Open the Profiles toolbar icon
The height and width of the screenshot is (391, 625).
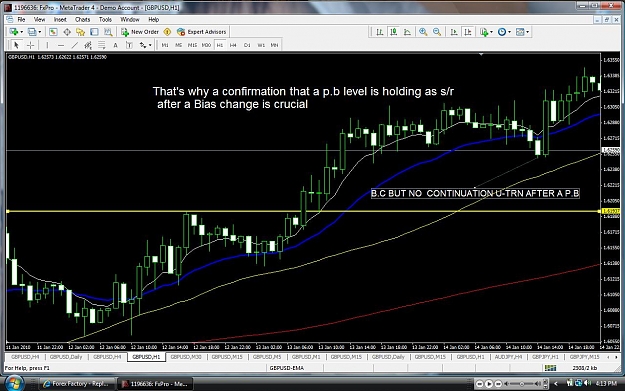point(32,32)
